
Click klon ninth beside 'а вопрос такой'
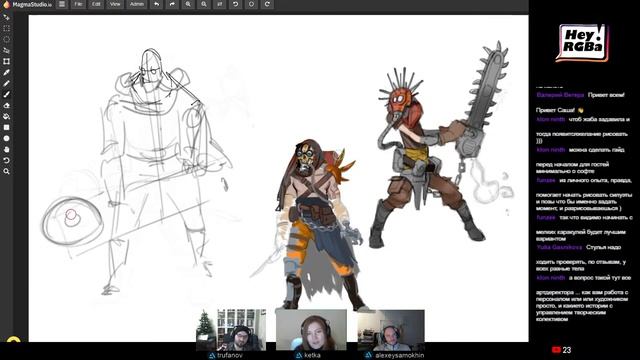[x=551, y=278]
